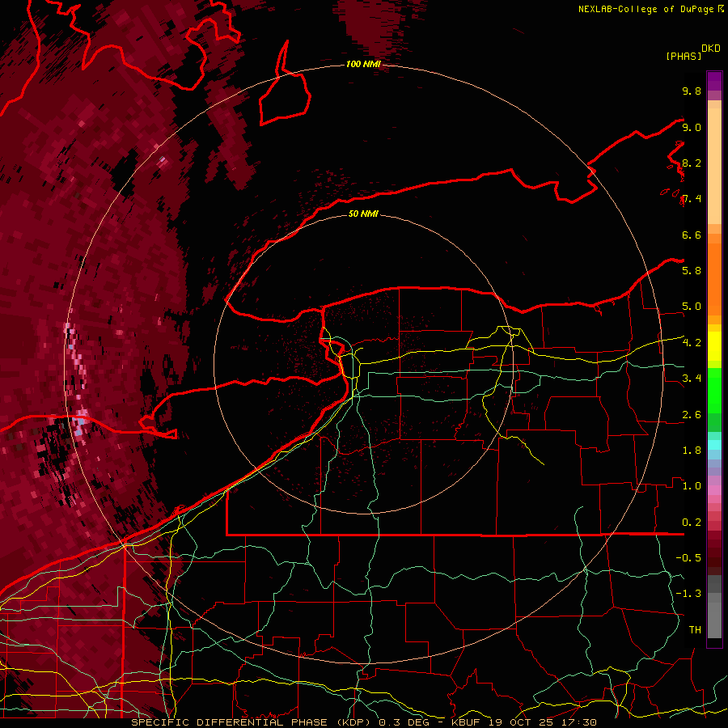Screen dimensions: 728x728
Task: Select the 3.4 value on the scale
Action: coord(692,379)
